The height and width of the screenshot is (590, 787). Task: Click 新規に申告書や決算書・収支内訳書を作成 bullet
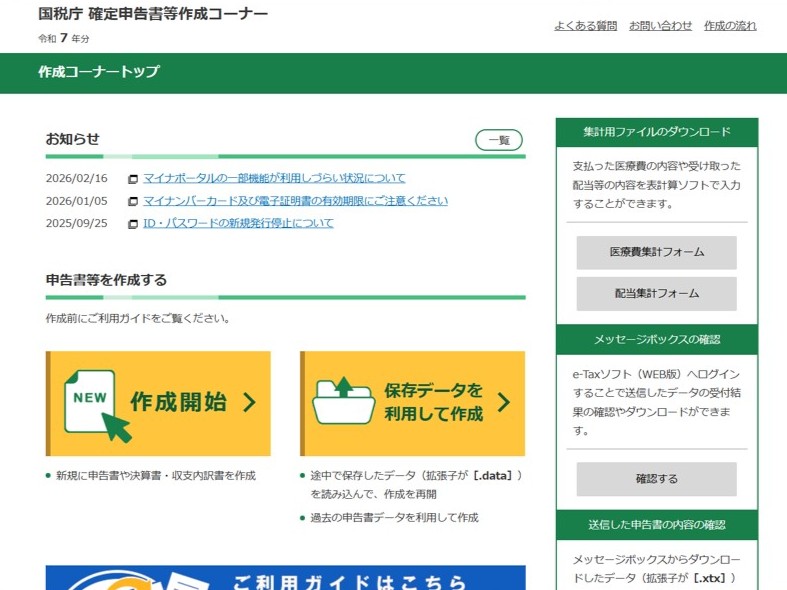pyautogui.click(x=156, y=476)
